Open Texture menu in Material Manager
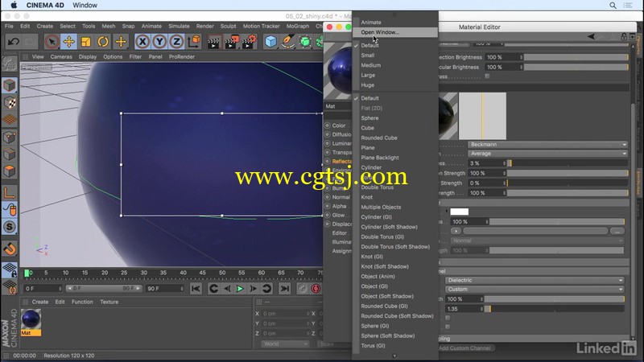The height and width of the screenshot is (362, 644). 109,302
